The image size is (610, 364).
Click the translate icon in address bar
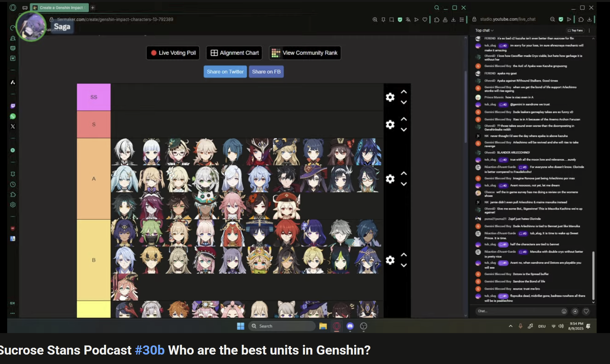408,20
